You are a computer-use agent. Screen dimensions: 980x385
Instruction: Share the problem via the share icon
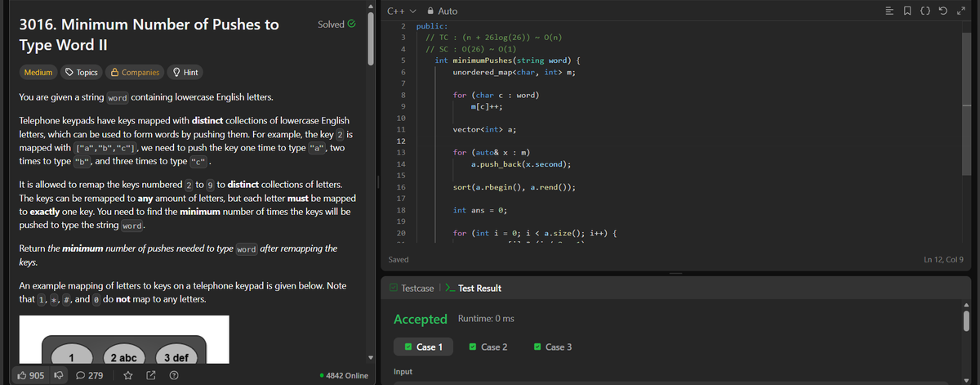click(151, 375)
